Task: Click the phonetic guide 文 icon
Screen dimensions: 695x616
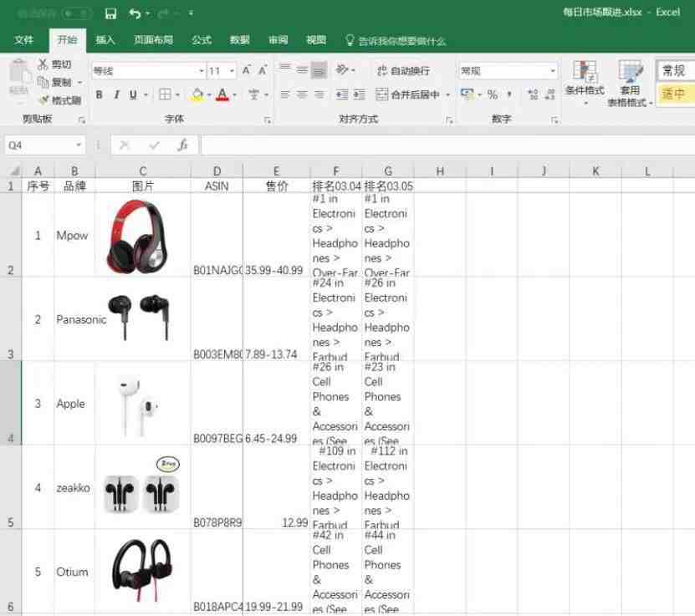Action: (x=253, y=94)
